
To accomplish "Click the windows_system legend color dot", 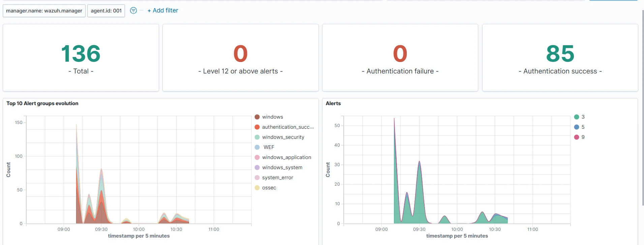I will (257, 167).
